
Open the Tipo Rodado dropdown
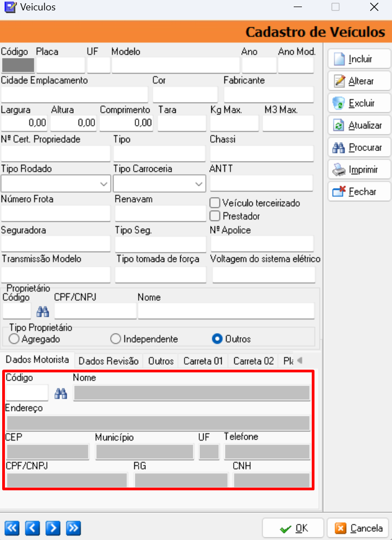(x=103, y=184)
